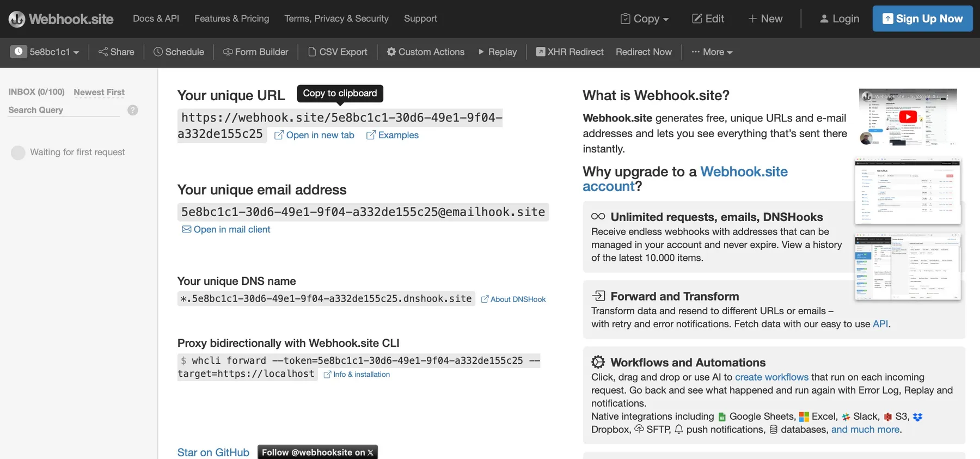This screenshot has width=980, height=459.
Task: Click the Custom Actions gear icon
Action: tap(391, 52)
